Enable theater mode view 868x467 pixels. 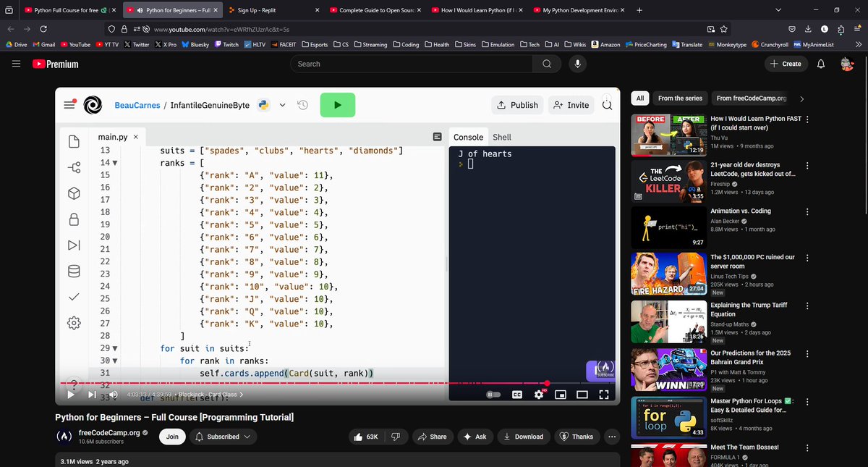point(582,395)
